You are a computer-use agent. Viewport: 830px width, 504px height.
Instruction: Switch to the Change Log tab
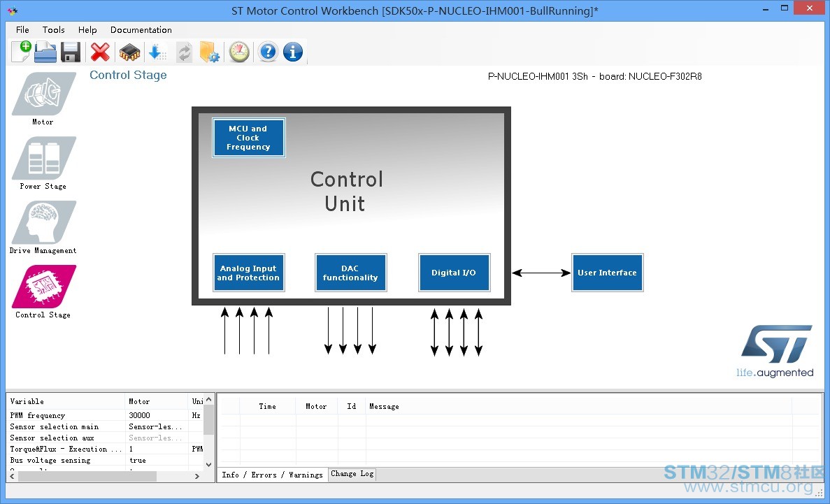click(x=352, y=474)
